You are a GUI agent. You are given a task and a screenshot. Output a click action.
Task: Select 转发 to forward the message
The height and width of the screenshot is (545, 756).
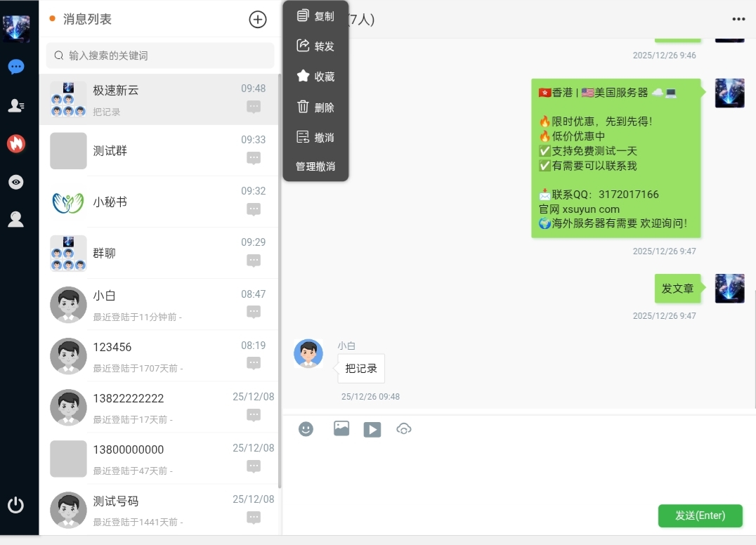315,46
